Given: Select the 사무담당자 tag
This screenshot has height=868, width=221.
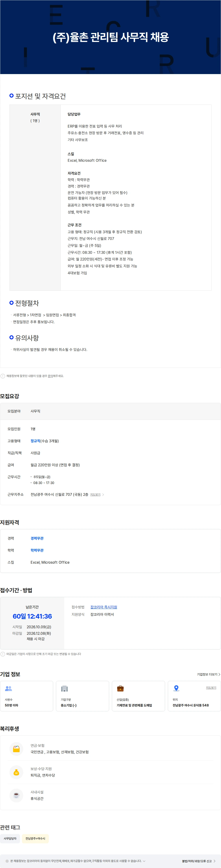Looking at the screenshot, I should (x=10, y=838).
